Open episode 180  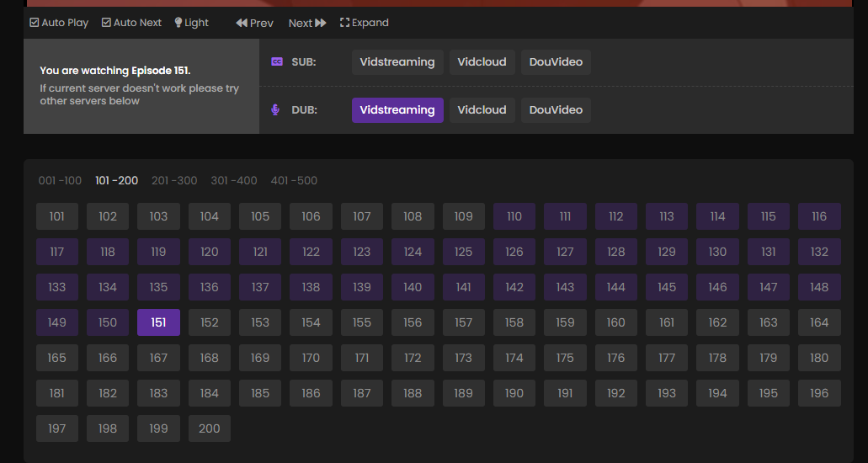tap(819, 358)
